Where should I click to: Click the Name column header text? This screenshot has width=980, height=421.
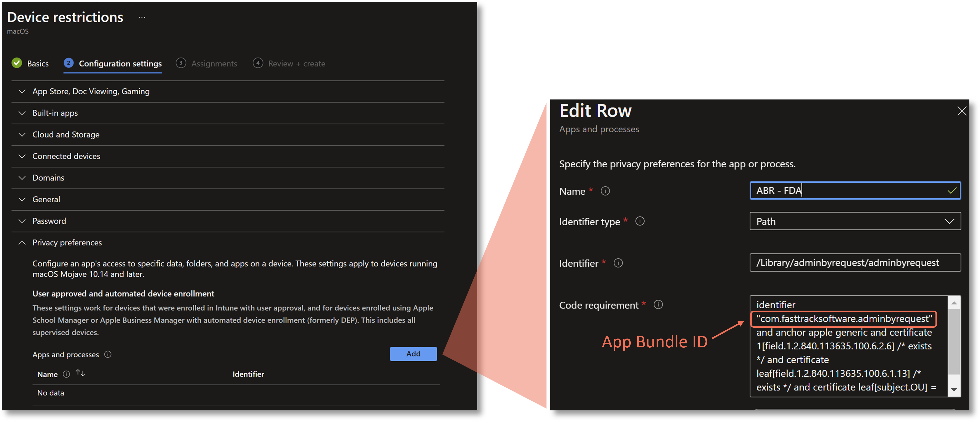(x=47, y=375)
